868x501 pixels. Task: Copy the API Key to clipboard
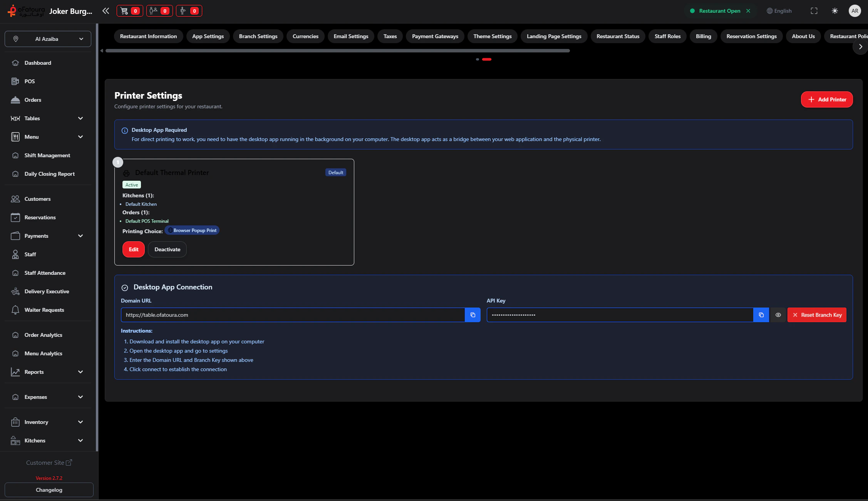[761, 315]
